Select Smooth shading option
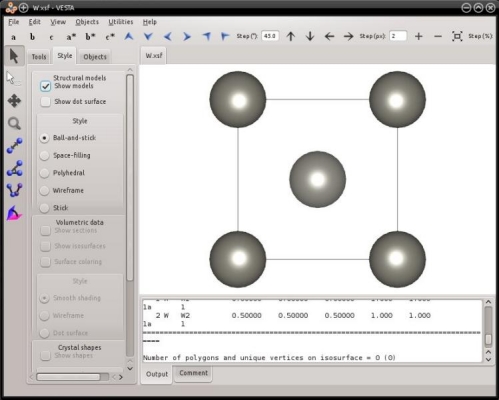The image size is (499, 400). click(44, 298)
